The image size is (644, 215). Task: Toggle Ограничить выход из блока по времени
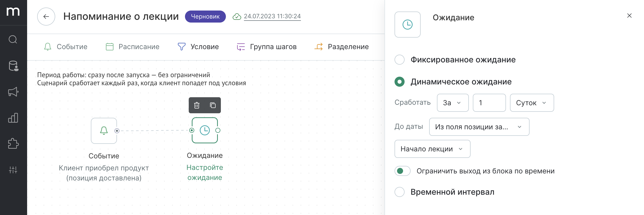tap(403, 171)
